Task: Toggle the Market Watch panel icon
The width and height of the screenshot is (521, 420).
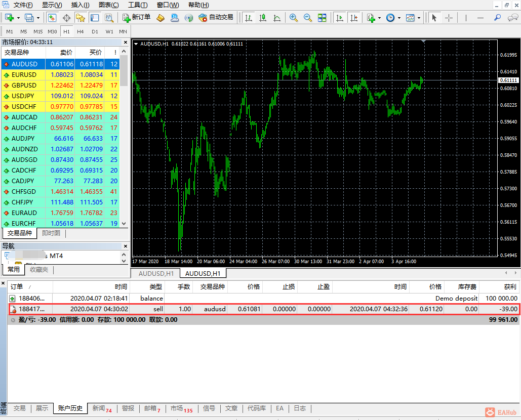Action: pyautogui.click(x=52, y=18)
